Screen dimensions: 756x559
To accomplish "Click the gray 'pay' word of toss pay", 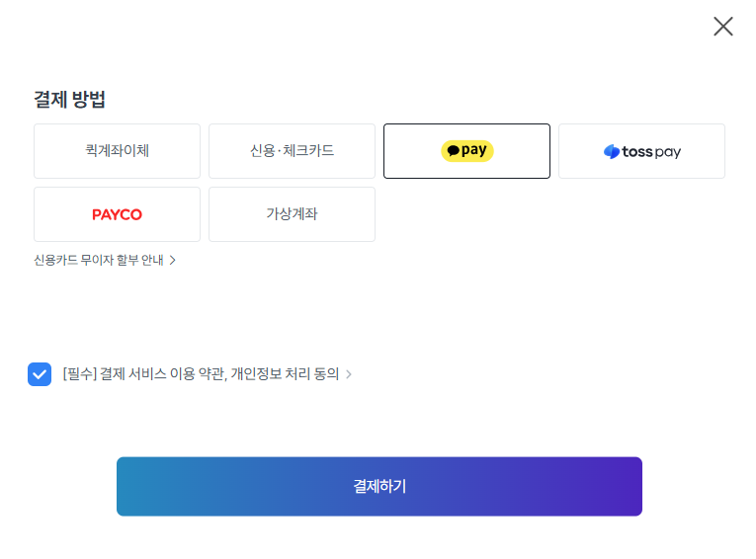I will (x=668, y=153).
